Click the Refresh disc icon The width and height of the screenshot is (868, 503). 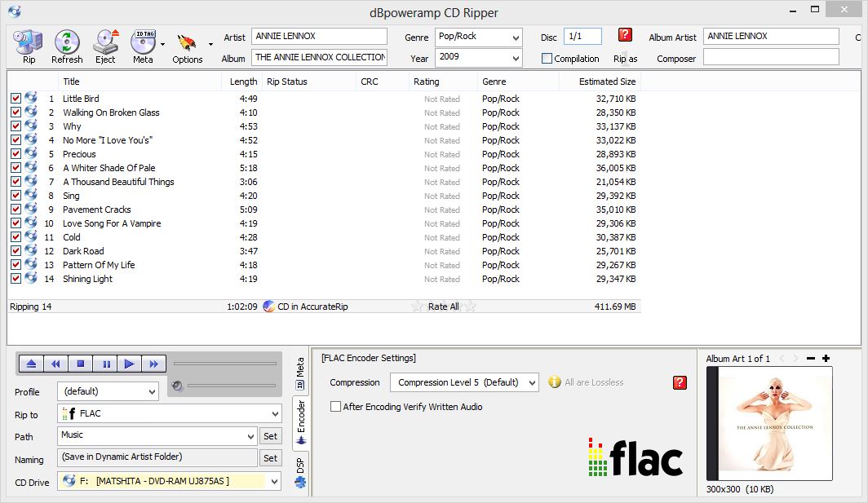click(x=67, y=42)
